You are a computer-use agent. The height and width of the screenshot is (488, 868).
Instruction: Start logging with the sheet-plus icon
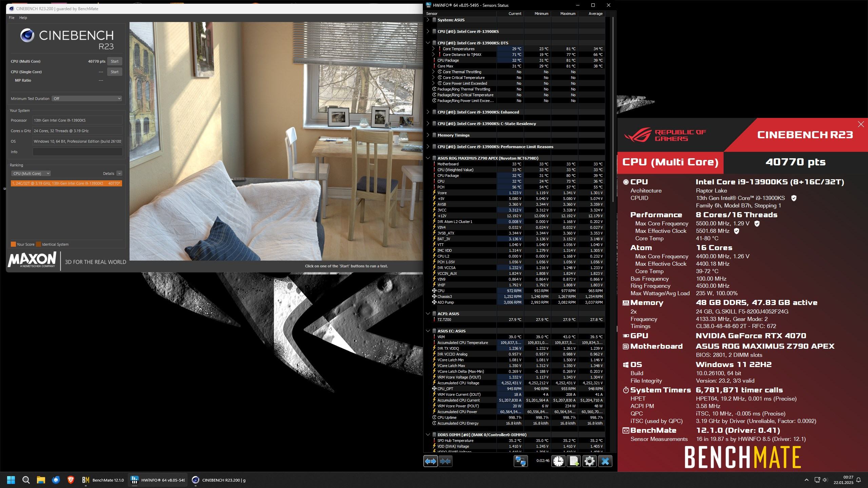[x=574, y=461]
